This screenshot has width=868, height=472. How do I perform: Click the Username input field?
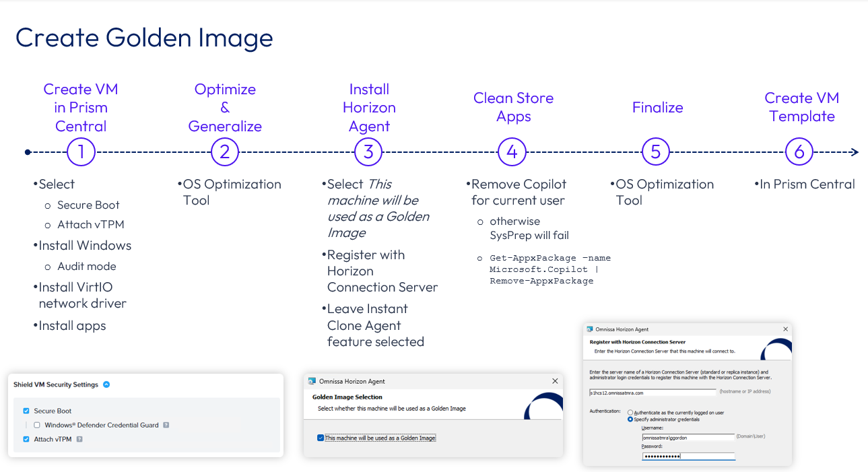click(688, 436)
